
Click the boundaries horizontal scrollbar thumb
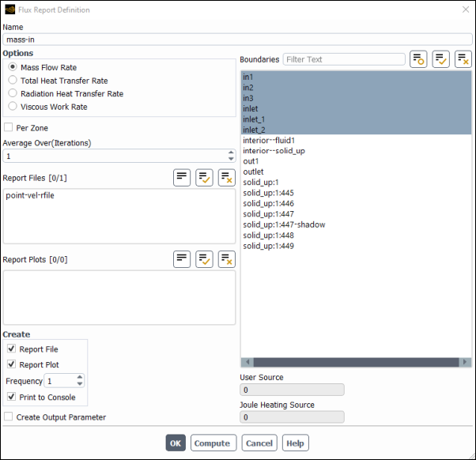(x=356, y=362)
